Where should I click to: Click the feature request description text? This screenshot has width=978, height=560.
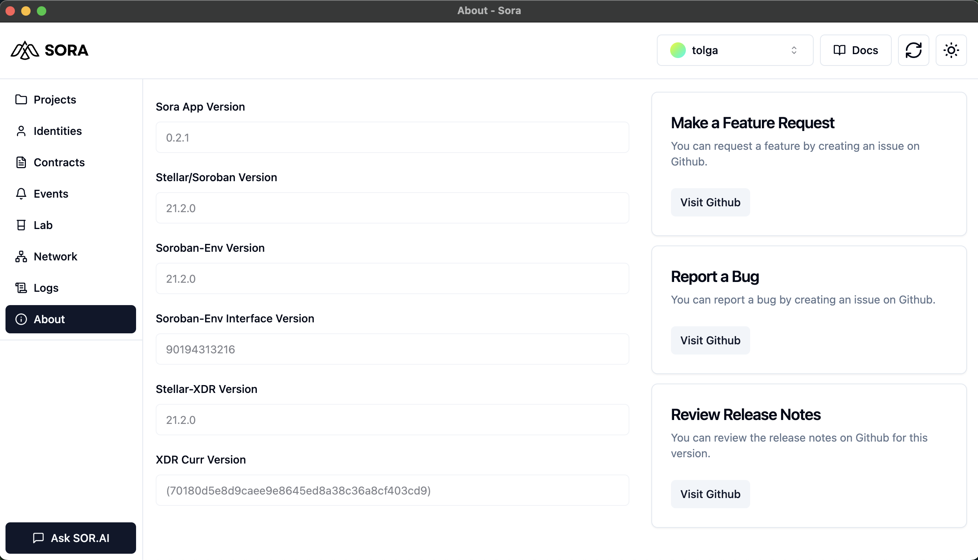tap(795, 154)
